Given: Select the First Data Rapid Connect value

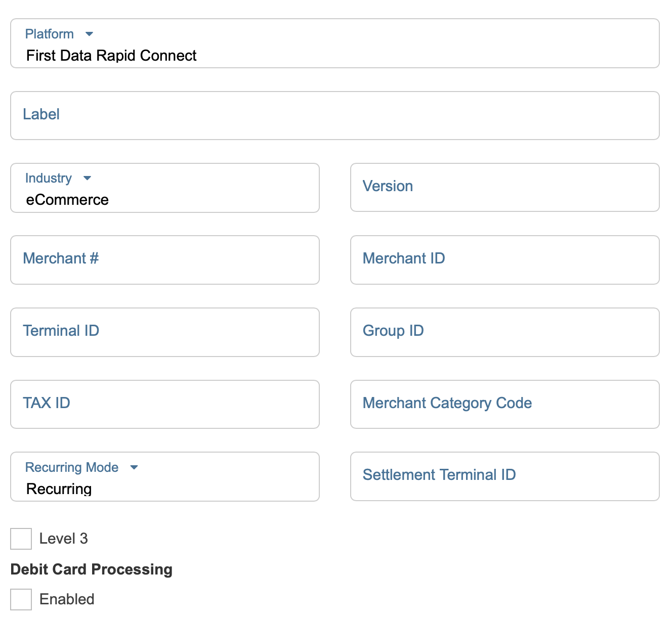Looking at the screenshot, I should pyautogui.click(x=111, y=56).
